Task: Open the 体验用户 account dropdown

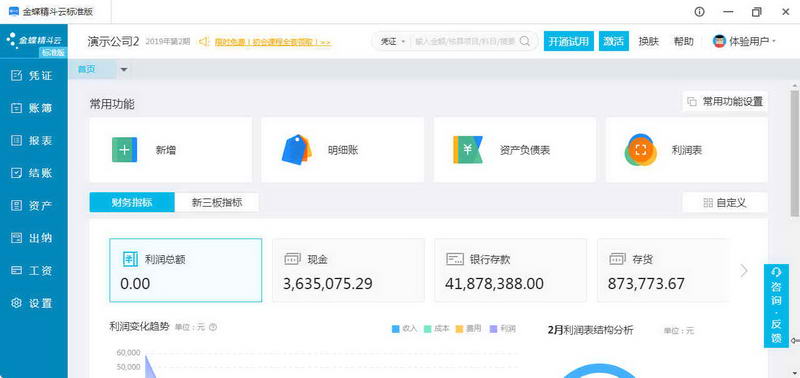Action: [745, 41]
